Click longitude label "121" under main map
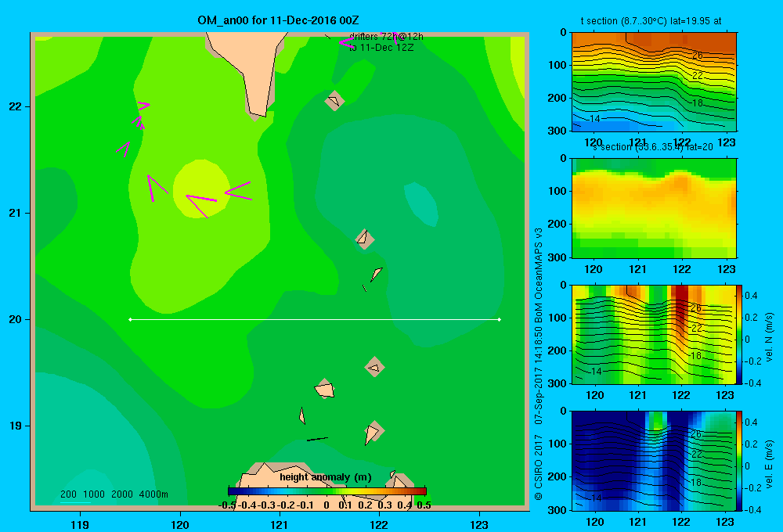The image size is (783, 532). click(x=280, y=524)
